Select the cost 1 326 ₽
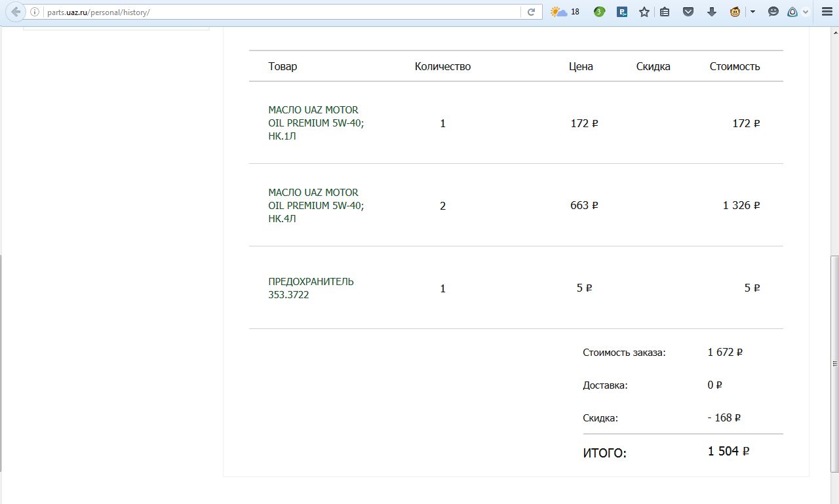The image size is (839, 504). [741, 205]
